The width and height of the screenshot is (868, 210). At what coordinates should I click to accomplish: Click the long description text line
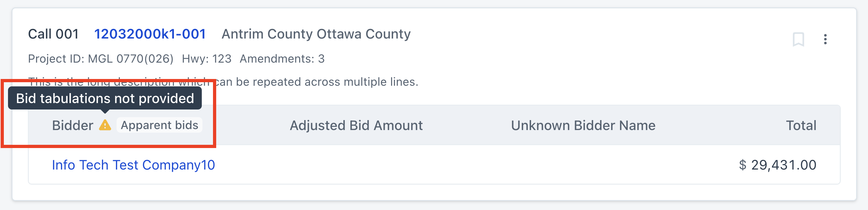[316, 82]
